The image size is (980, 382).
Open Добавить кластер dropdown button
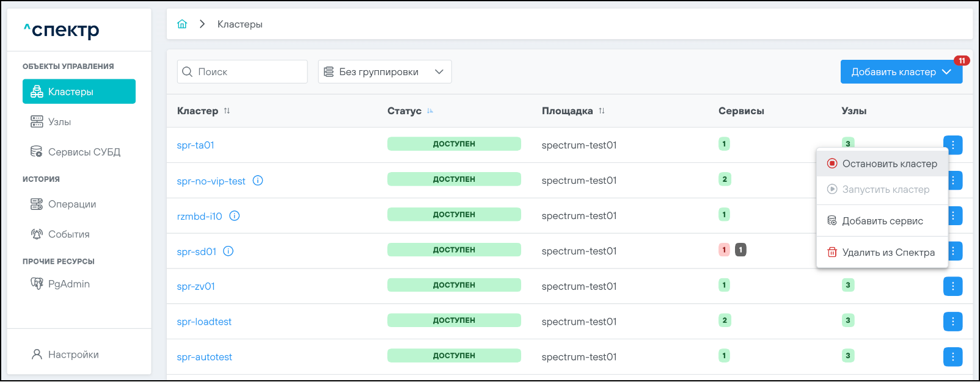click(x=901, y=72)
